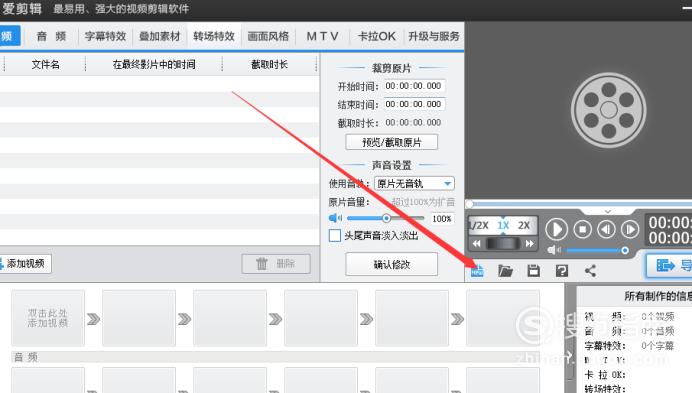692x393 pixels.
Task: Step back one frame in the preview
Action: [x=606, y=229]
